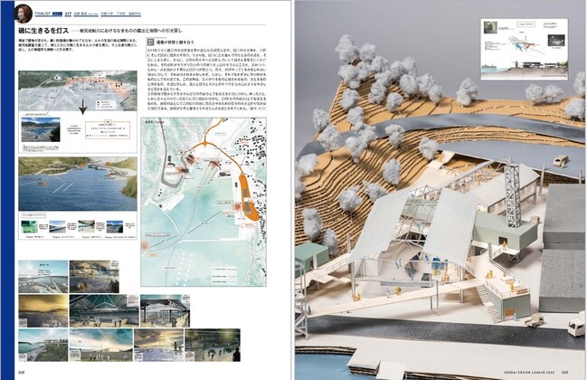Viewport: 588px width, 380px height.
Task: Click page number '008'
Action: (x=21, y=373)
